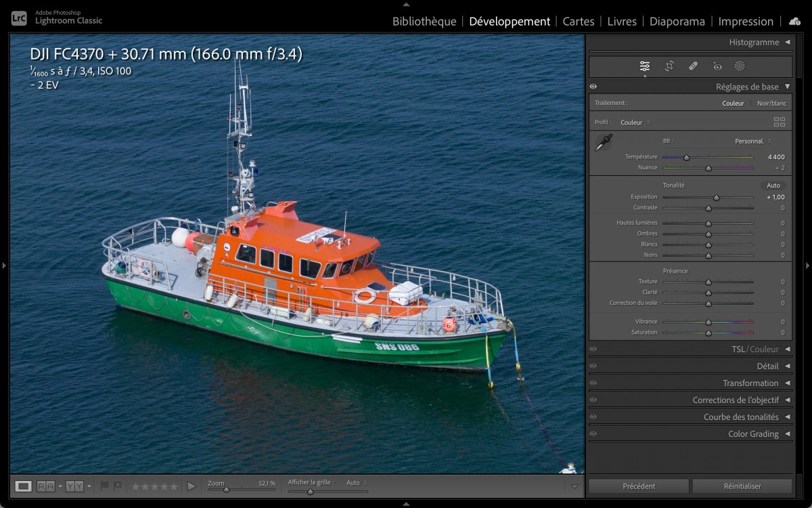The image size is (812, 508).
Task: Open the Cartes module
Action: 579,22
